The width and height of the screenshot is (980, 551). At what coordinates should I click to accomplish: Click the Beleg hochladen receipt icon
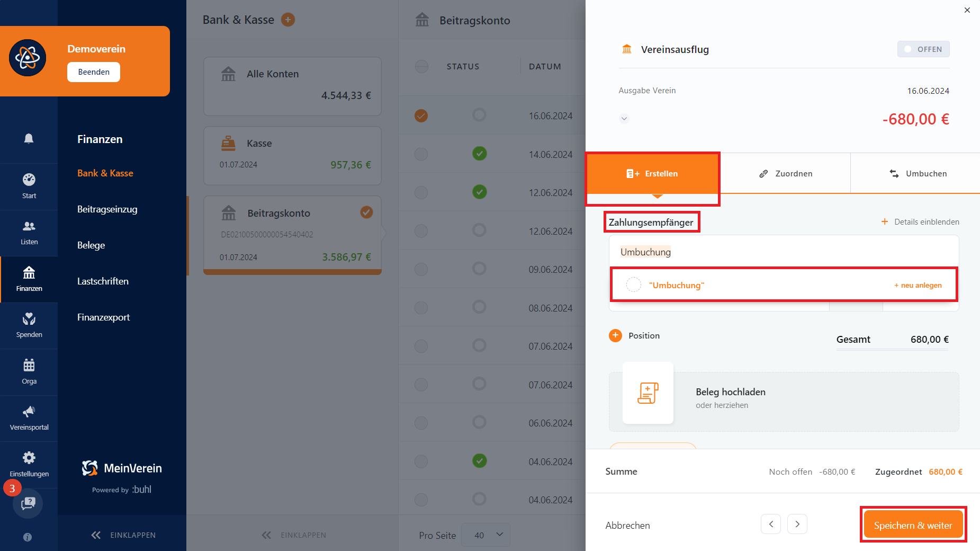click(x=648, y=393)
